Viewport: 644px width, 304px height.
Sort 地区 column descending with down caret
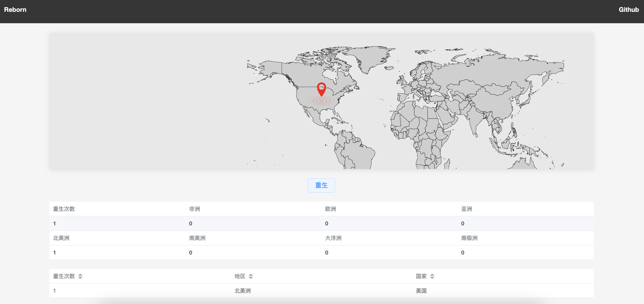(251, 278)
